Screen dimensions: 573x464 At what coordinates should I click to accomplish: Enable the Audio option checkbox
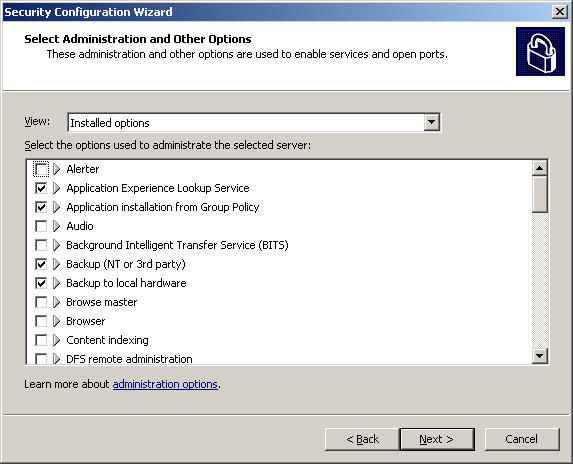coord(41,226)
